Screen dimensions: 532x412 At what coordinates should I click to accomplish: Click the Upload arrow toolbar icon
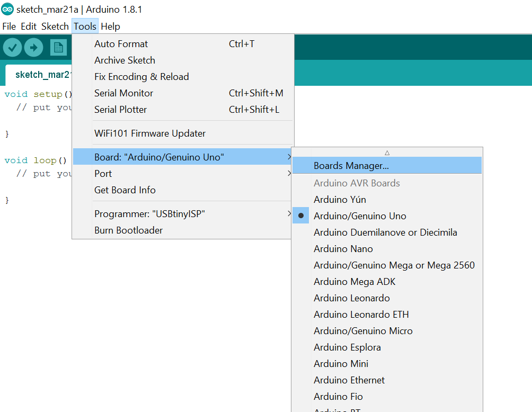coord(33,48)
